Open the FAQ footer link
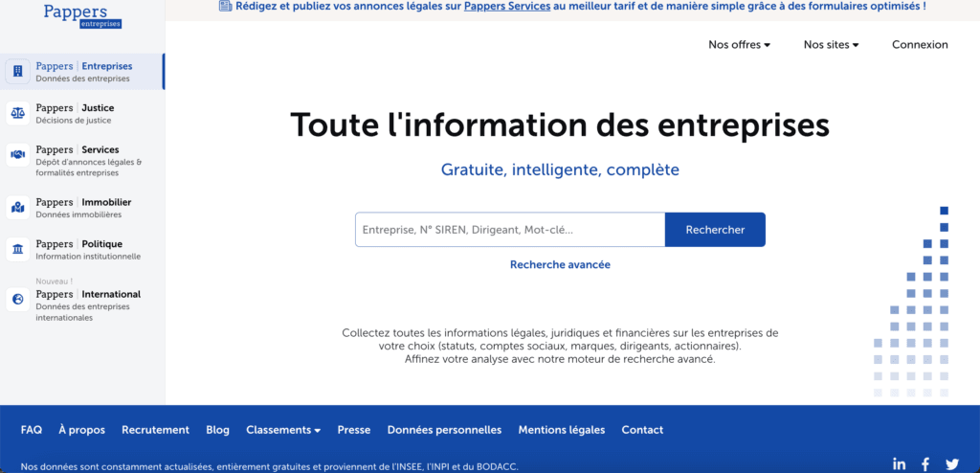 click(32, 430)
